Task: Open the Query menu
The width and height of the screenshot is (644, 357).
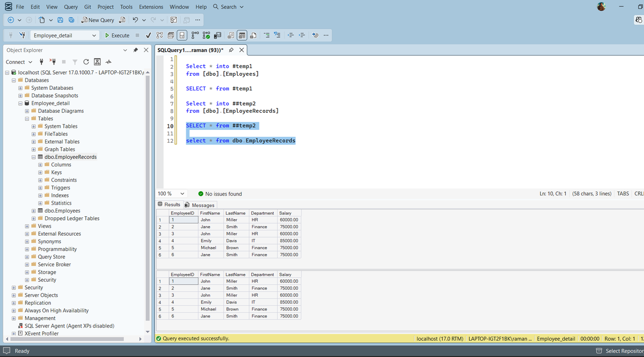Action: click(71, 6)
